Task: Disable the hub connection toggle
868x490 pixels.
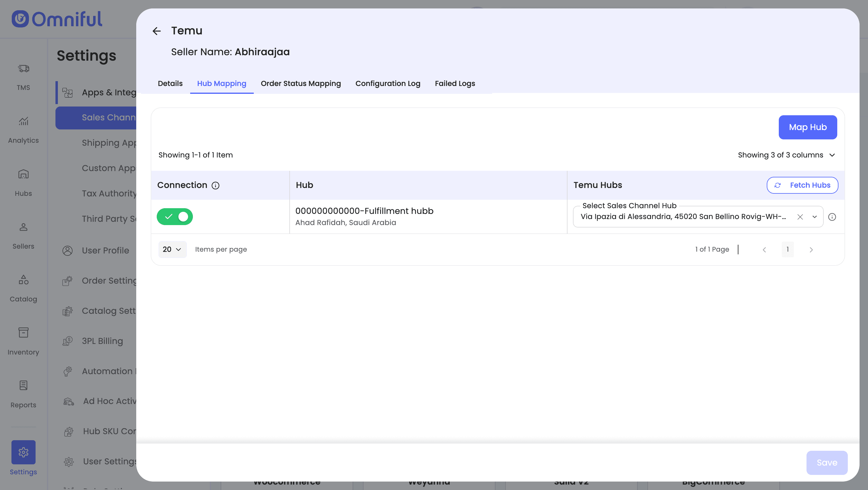Action: click(x=175, y=217)
